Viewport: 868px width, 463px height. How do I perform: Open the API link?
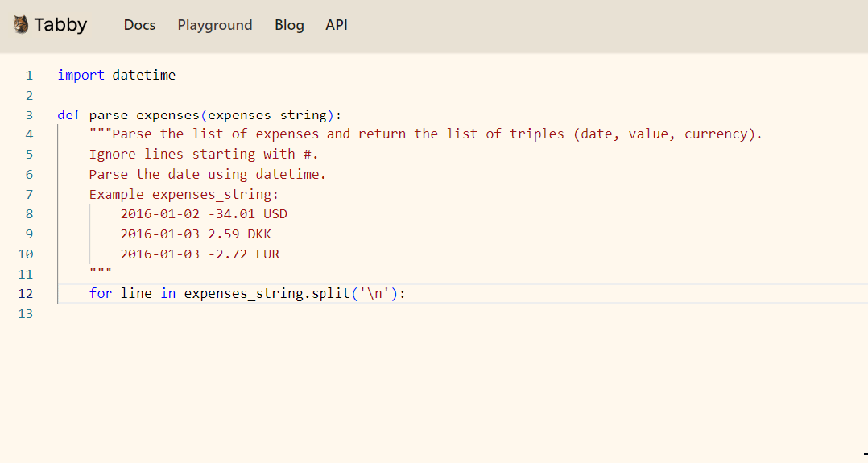coord(337,25)
